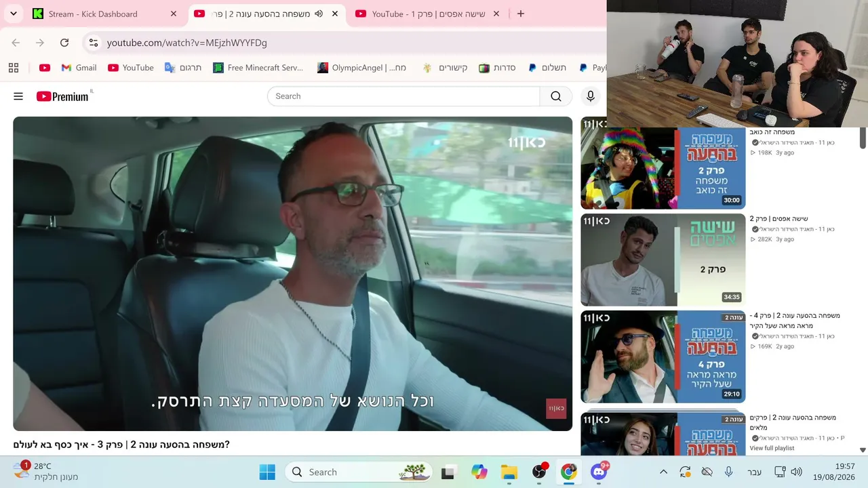Go forward to the next page
This screenshot has height=488, width=868.
point(40,43)
